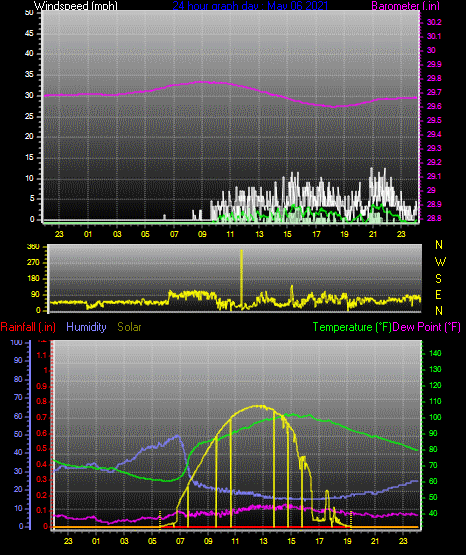Click the "W" compass direction label
The height and width of the screenshot is (555, 466).
[440, 262]
